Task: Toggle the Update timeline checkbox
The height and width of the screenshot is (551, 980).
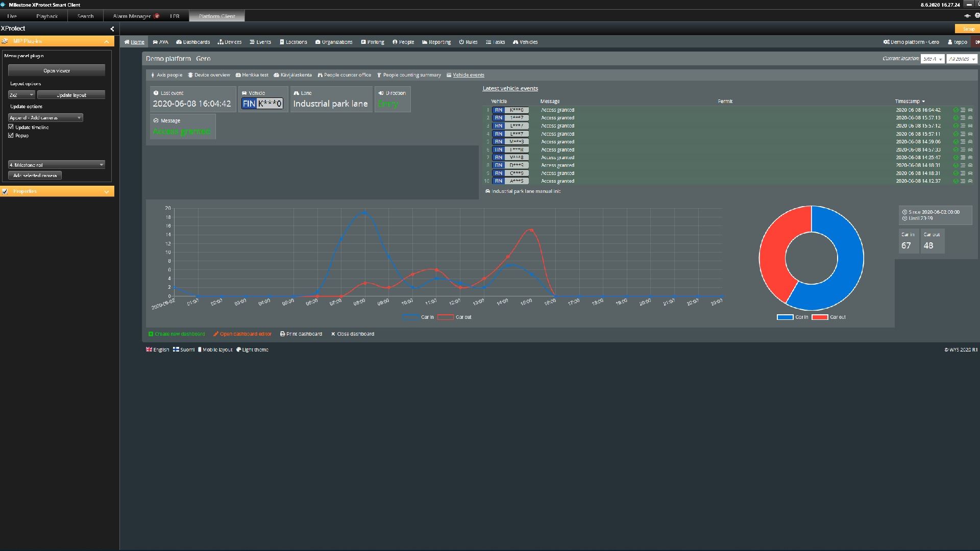Action: tap(11, 127)
